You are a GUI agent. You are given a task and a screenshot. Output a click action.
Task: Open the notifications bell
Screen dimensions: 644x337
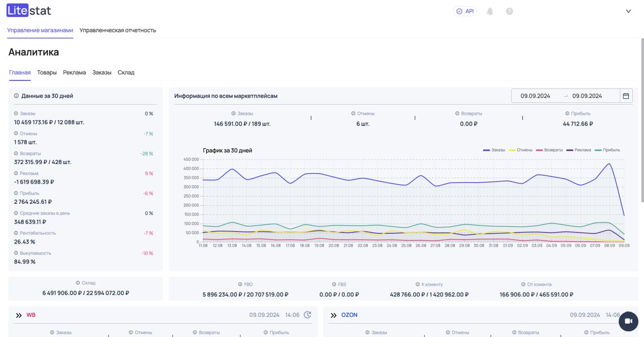tap(489, 11)
